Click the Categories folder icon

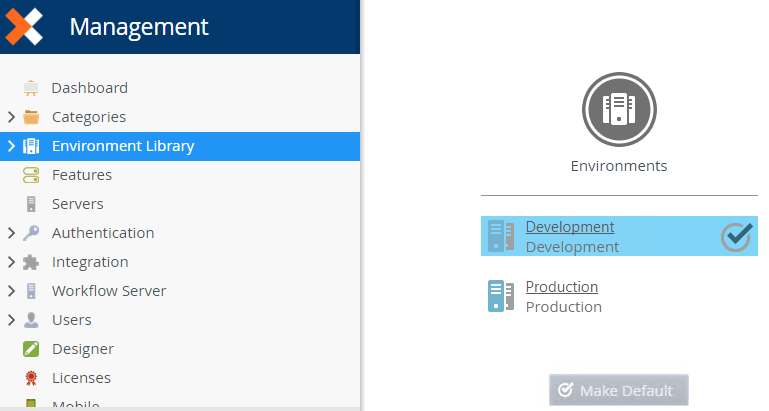pos(31,117)
